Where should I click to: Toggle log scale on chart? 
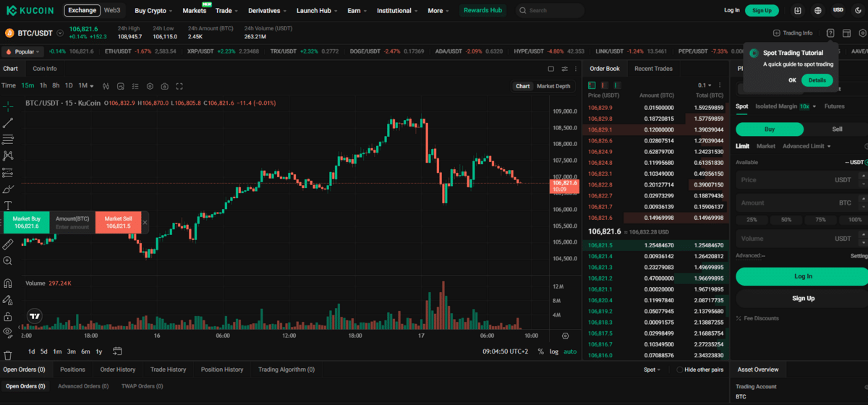click(553, 351)
